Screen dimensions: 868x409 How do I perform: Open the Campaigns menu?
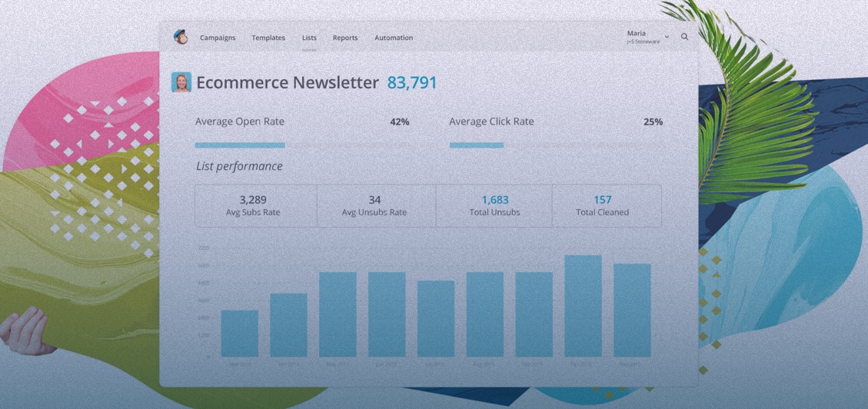coord(218,38)
